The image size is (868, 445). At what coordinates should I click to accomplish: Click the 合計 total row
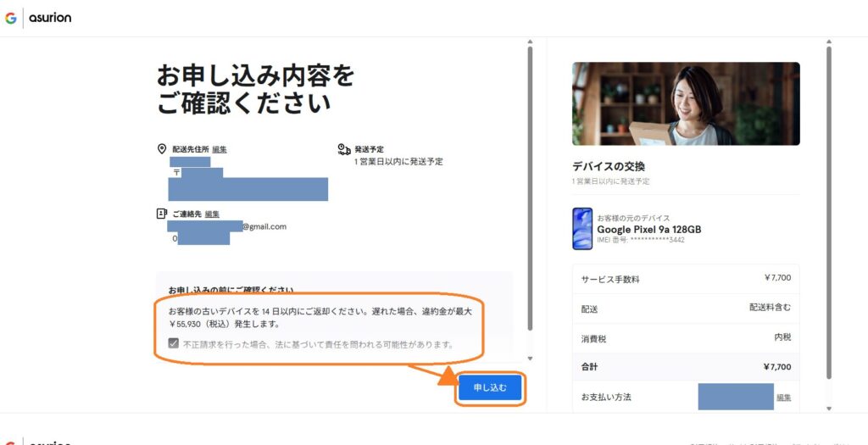pos(686,367)
